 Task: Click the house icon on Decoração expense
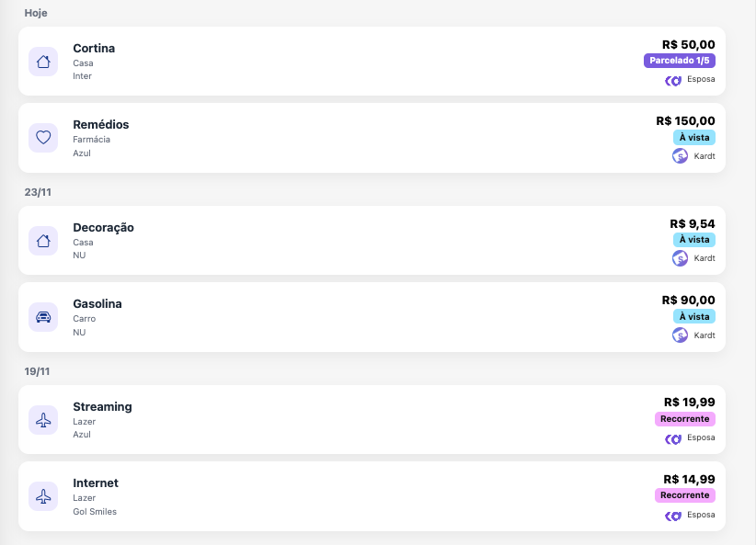[x=43, y=241]
